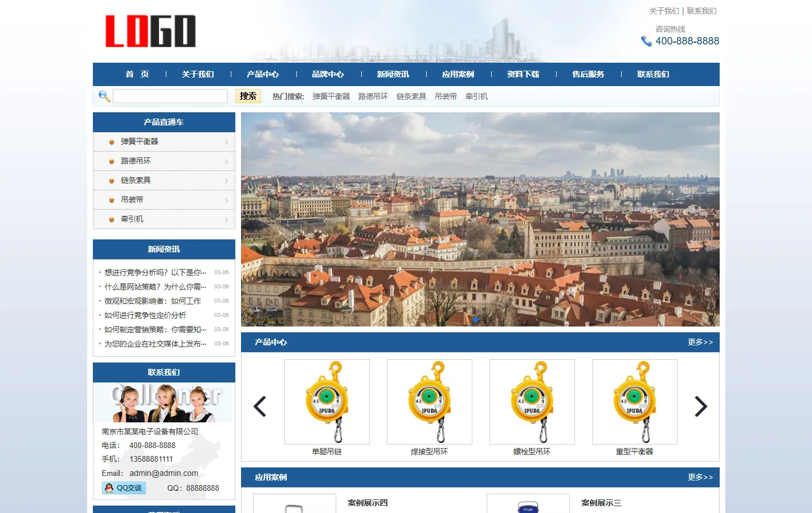Show previous products with left arrow
The width and height of the screenshot is (812, 513).
click(260, 406)
